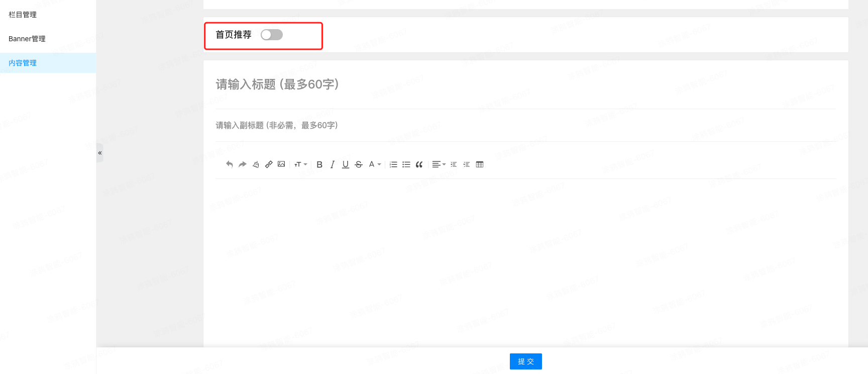Toggle underline formatting

point(346,164)
